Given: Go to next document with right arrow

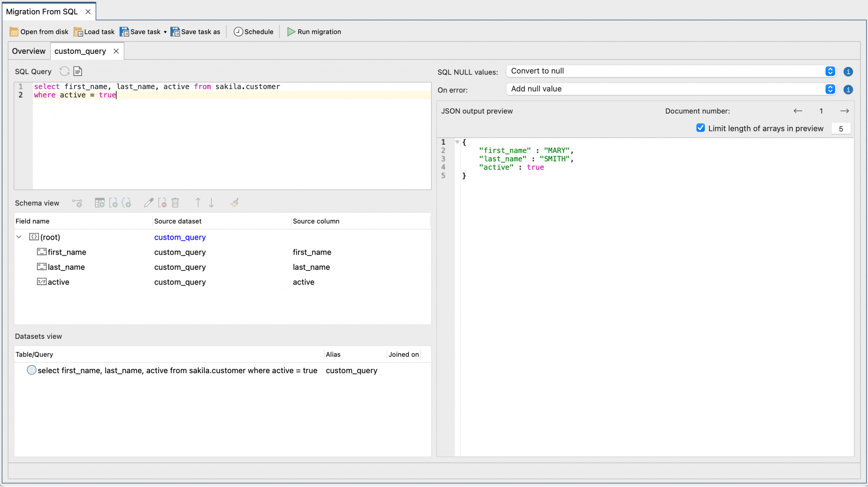Looking at the screenshot, I should point(844,111).
